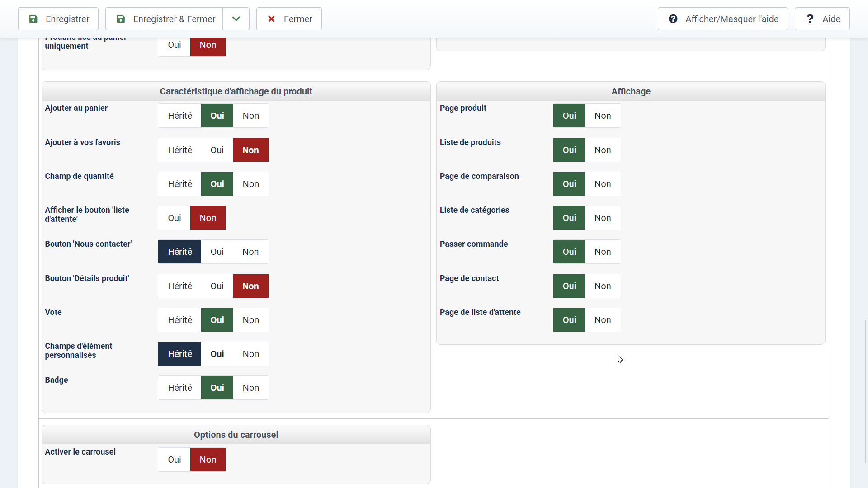Select Oui for Bouton 'Nous contacter'

[217, 252]
